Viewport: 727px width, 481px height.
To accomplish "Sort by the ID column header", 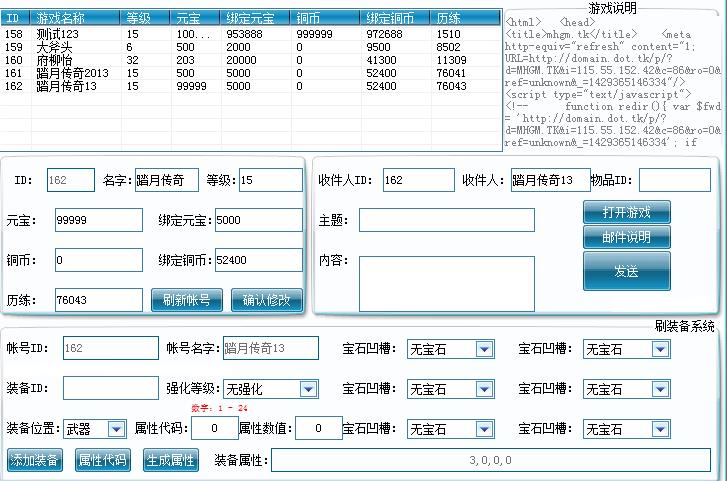I will point(16,18).
